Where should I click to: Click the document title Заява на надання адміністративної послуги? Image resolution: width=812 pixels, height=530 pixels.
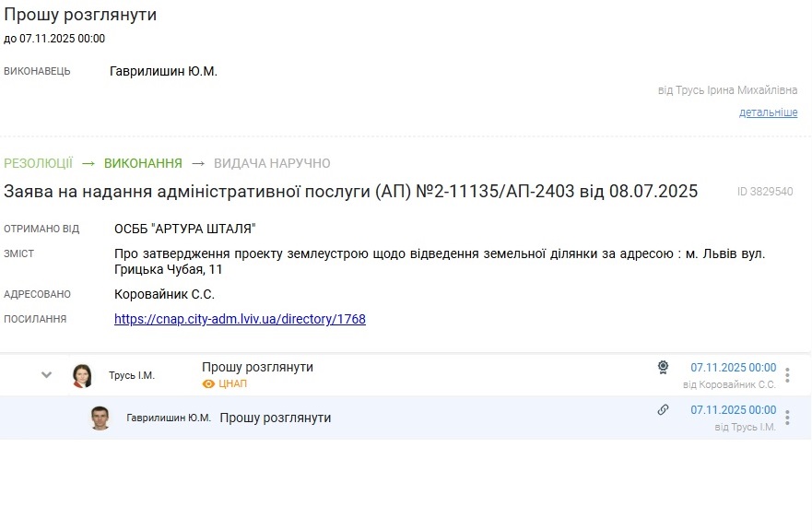pyautogui.click(x=350, y=192)
